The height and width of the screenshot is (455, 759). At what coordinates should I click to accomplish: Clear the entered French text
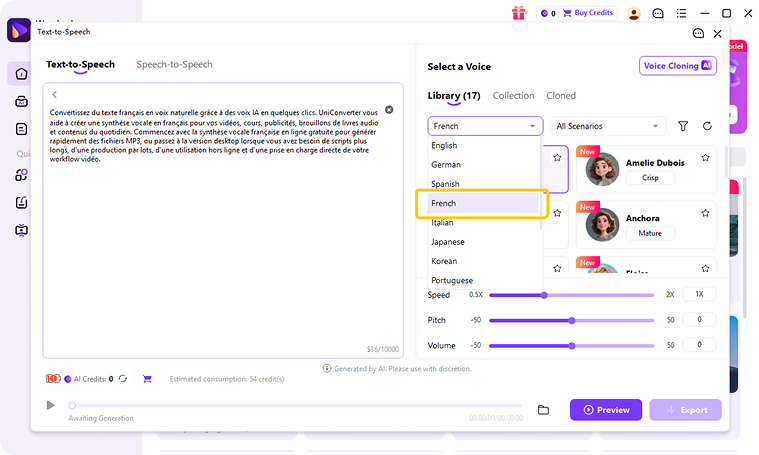click(389, 110)
